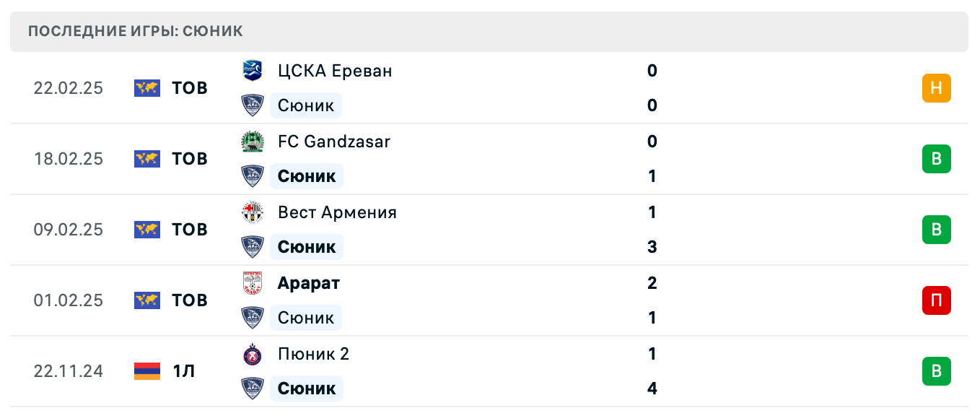Click world map icon on 01.02.25 row
The width and height of the screenshot is (980, 416).
tap(147, 300)
